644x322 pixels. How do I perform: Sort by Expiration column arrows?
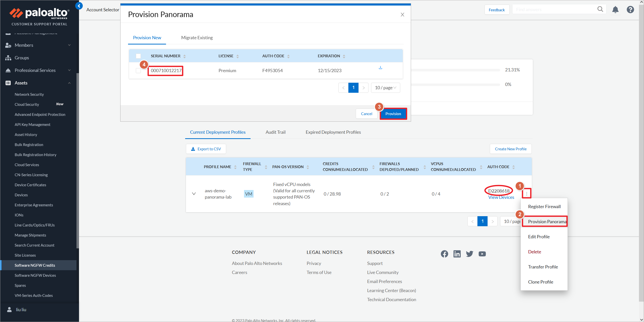[344, 56]
